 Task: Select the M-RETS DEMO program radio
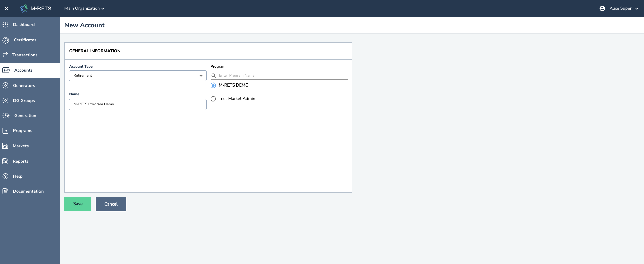[213, 86]
